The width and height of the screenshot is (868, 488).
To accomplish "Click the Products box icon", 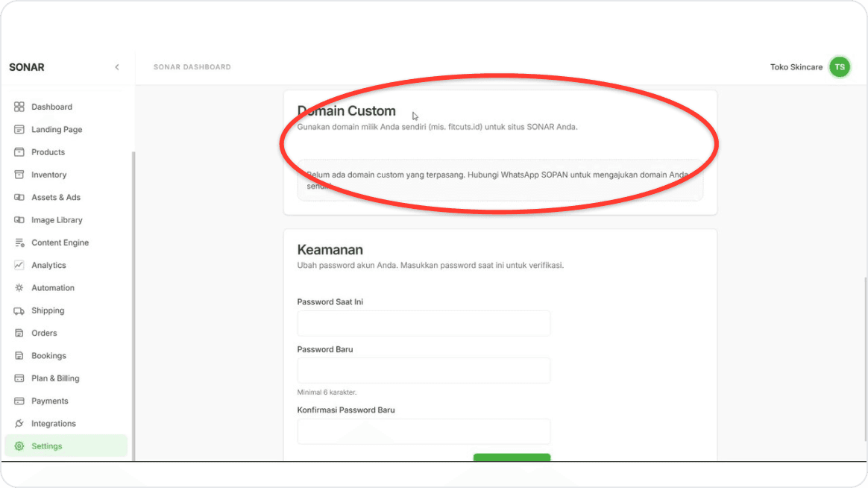I will coord(19,151).
